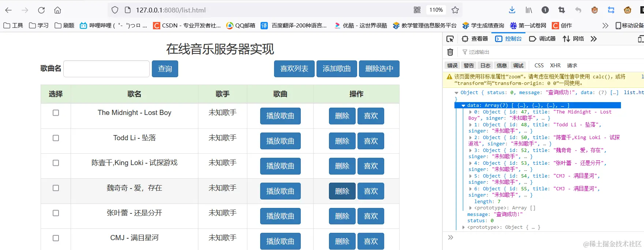Open the 创作 bookmark

coord(562,26)
